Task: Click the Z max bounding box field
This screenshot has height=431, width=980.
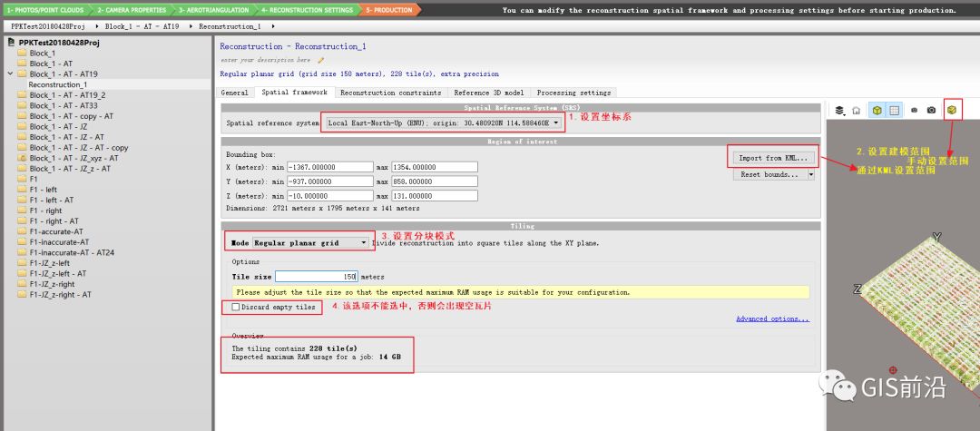Action: point(435,196)
